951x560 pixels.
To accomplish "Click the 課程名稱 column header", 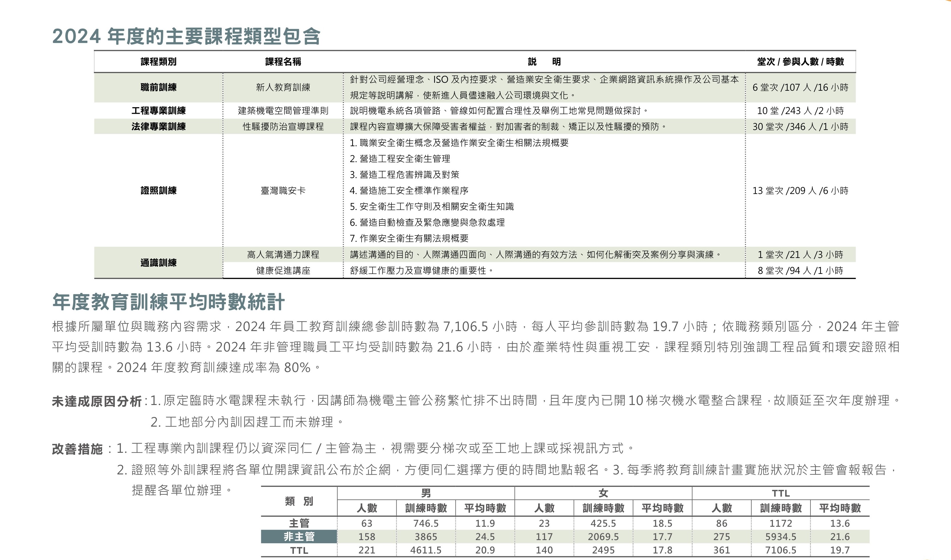I will click(283, 61).
